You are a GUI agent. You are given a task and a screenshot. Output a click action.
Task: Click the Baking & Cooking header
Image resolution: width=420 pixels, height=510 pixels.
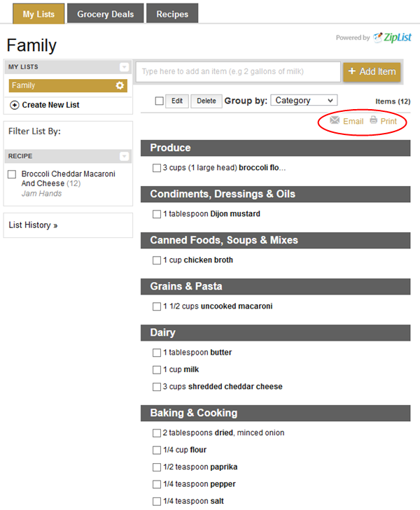coord(276,413)
